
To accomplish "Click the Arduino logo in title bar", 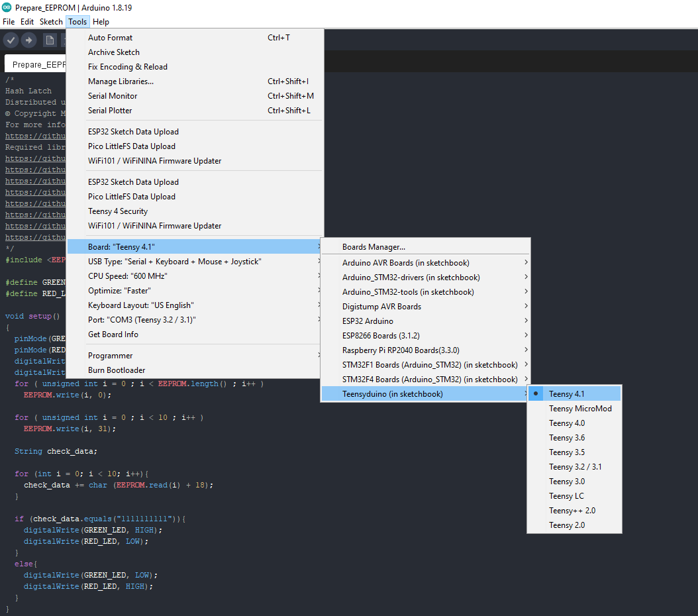I will click(x=7, y=7).
